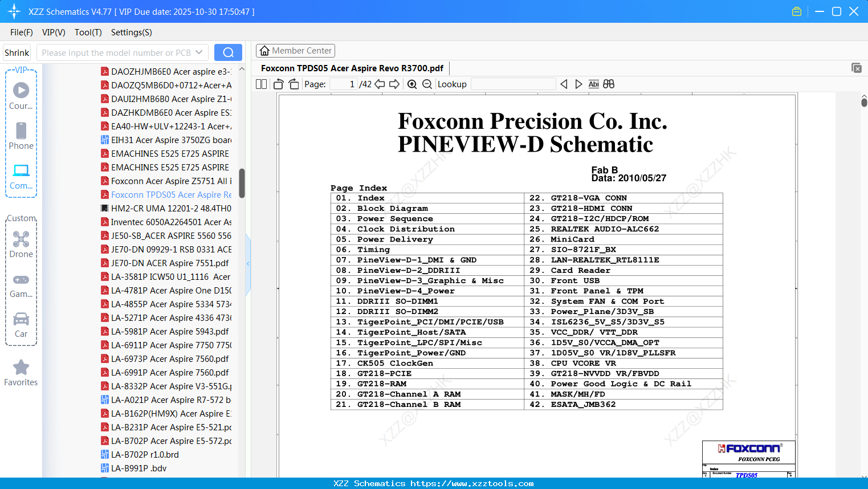This screenshot has width=868, height=489.
Task: Select the Computer category icon
Action: click(x=21, y=177)
